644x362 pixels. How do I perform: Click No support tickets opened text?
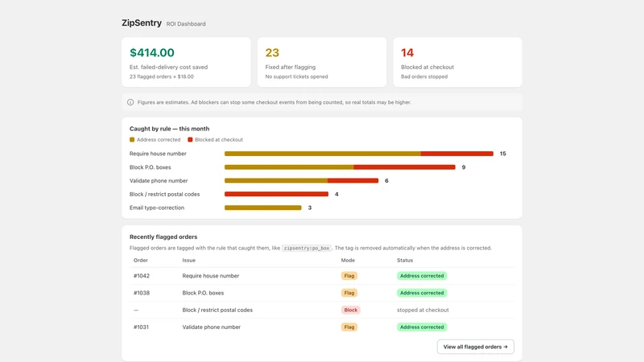[296, 76]
